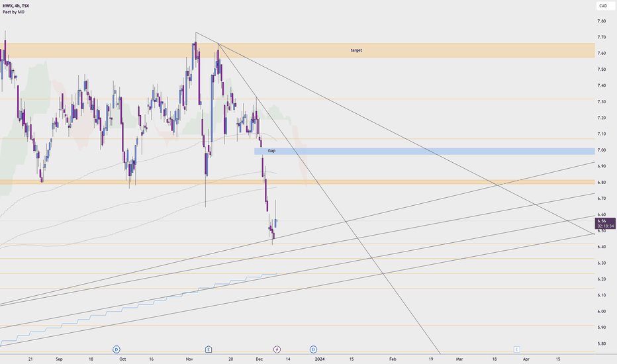The image size is (617, 364).
Task: Click the 5.90 price axis label
Action: (x=601, y=328)
